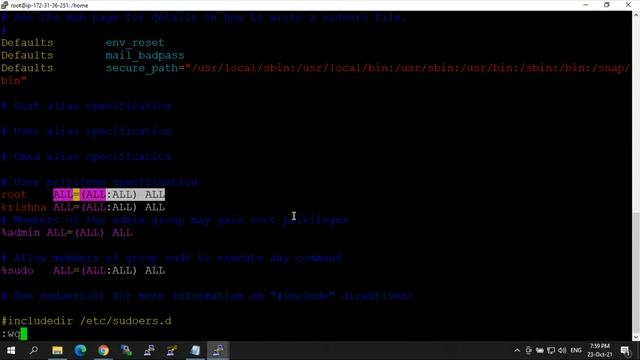Viewport: 640px width, 360px height.
Task: Click '#includedir /etc/sudoers.d' line
Action: pos(86,321)
